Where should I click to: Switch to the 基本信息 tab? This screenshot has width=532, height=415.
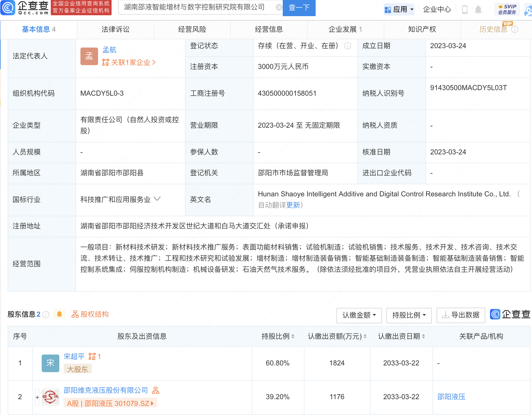coord(39,29)
